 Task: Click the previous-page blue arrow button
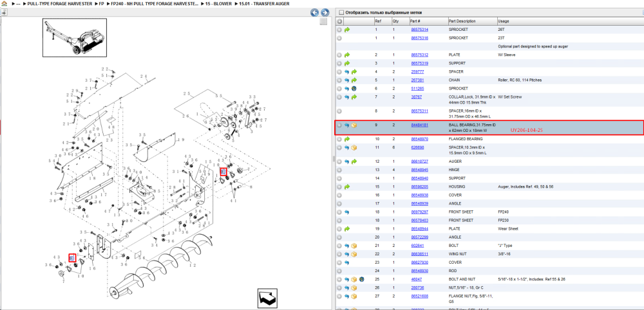[x=315, y=13]
